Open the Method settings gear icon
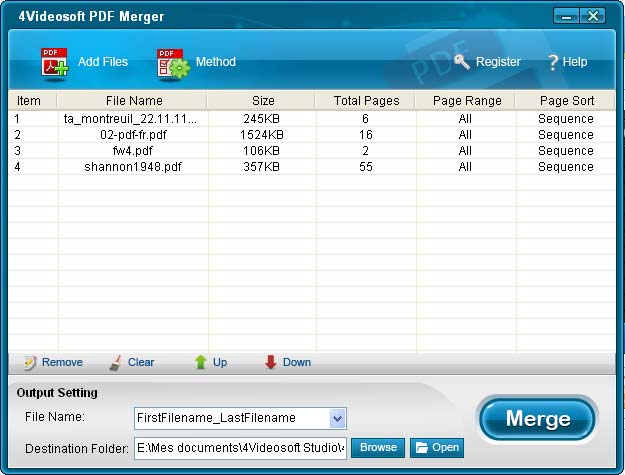625x475 pixels. tap(172, 63)
